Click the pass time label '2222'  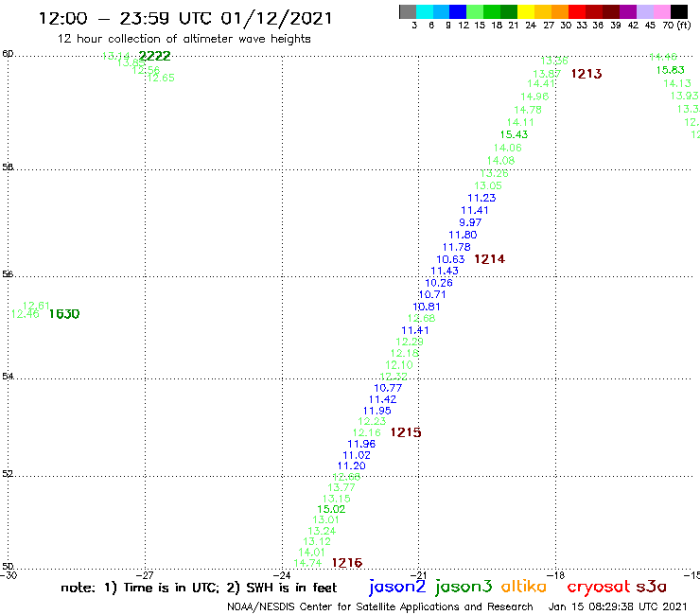click(x=154, y=56)
